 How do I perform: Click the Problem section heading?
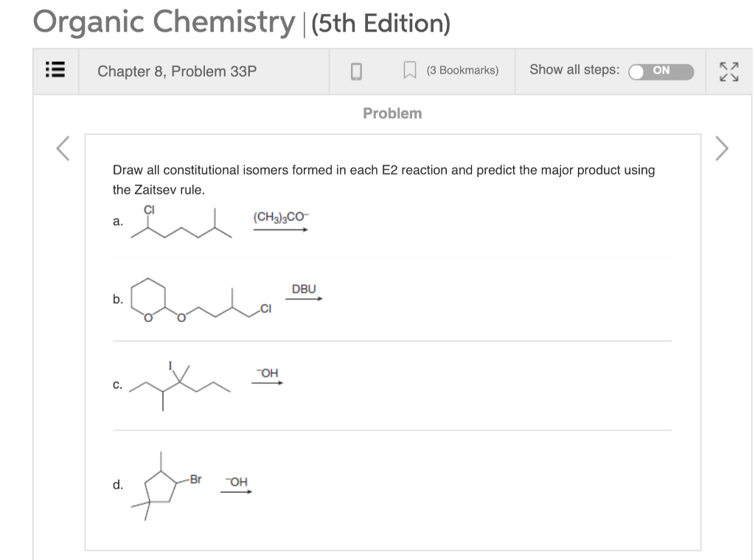[x=392, y=113]
